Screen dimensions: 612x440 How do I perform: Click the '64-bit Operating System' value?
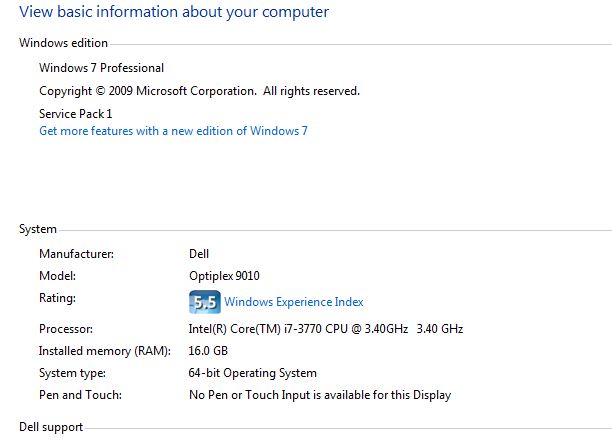(253, 373)
